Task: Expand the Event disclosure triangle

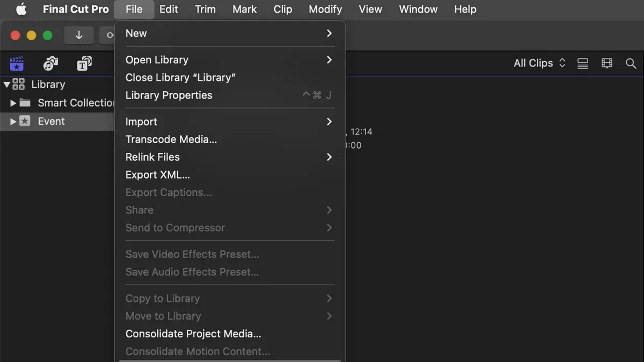Action: coord(13,122)
